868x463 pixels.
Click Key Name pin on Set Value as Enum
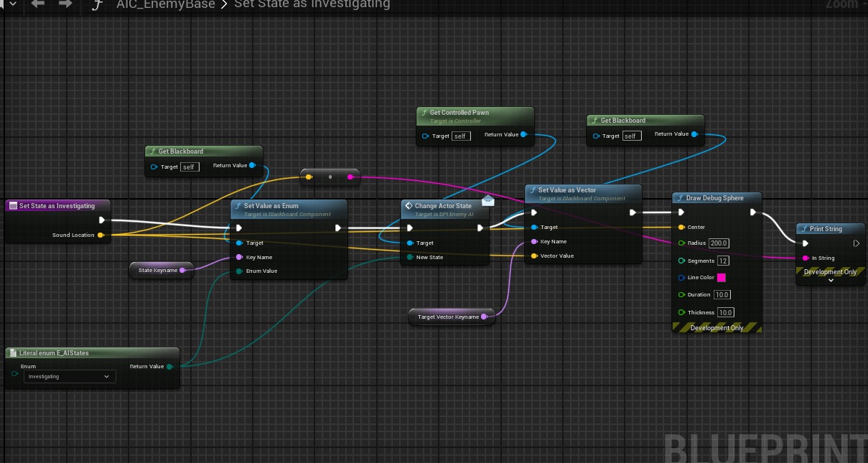[239, 257]
